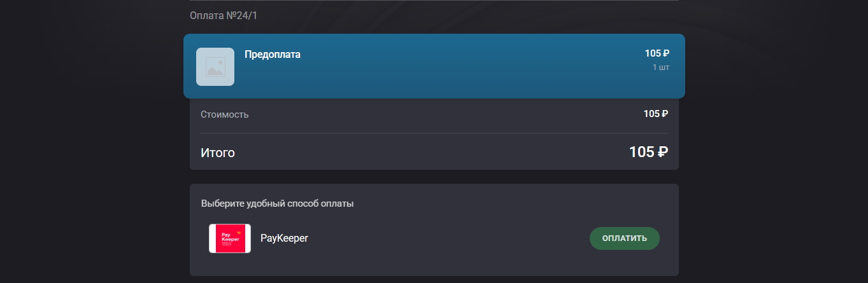868x283 pixels.
Task: Choose the PayKeeper payment method name
Action: [x=284, y=238]
